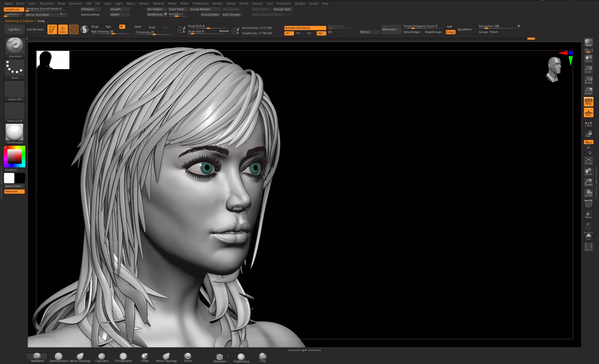This screenshot has height=364, width=599.
Task: Toggle Activate Symmetry
Action: tap(305, 28)
